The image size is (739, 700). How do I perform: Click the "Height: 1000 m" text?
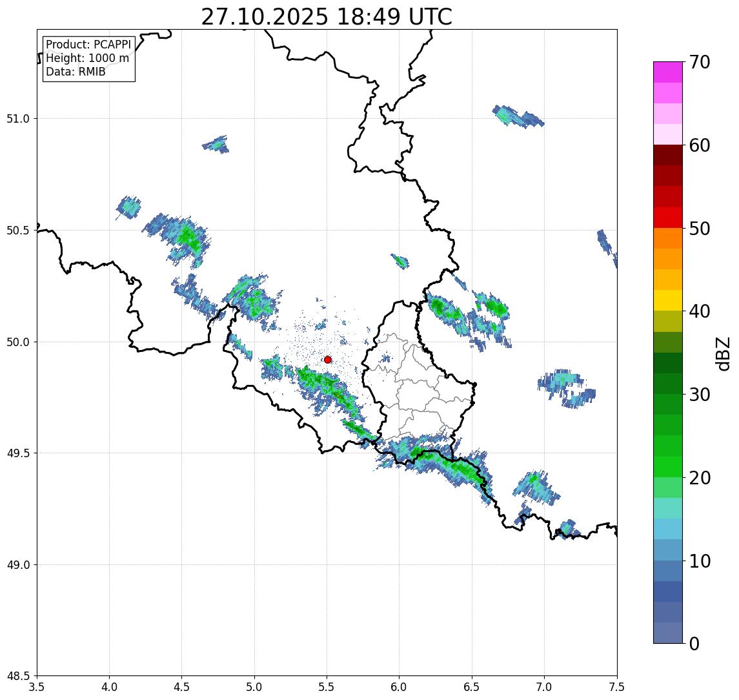87,58
